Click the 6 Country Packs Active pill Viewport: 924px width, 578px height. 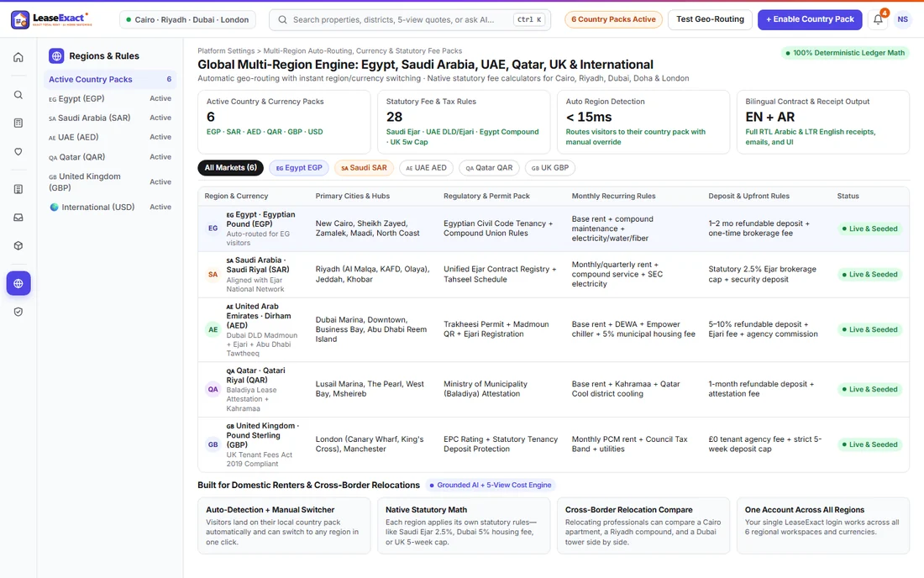(613, 19)
